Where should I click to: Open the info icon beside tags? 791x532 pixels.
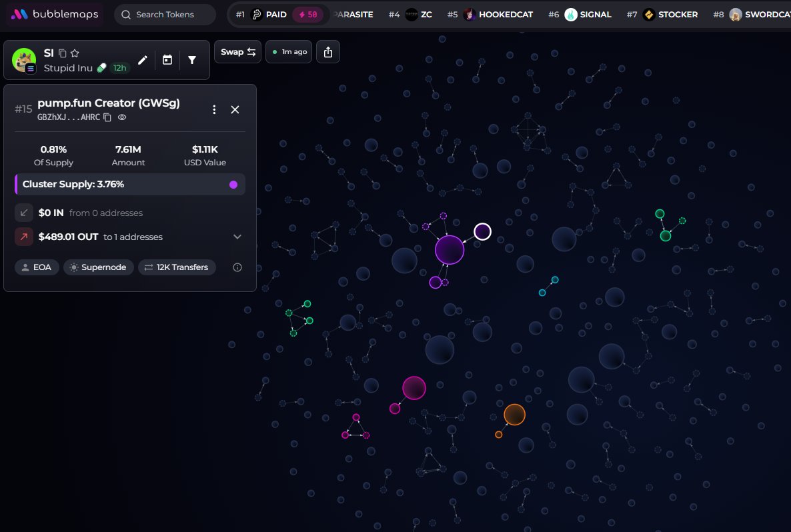click(x=237, y=267)
